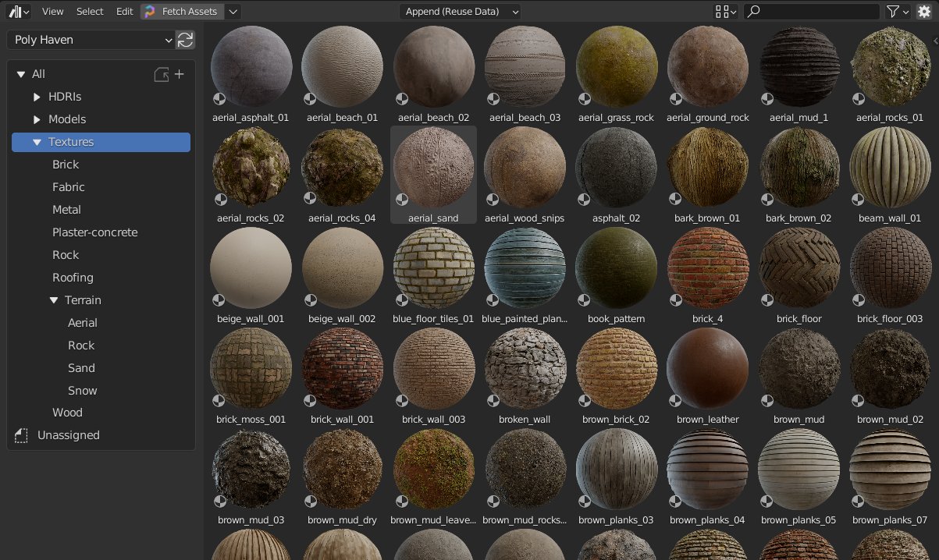Select the brown_mud_03 material thumbnail
Image resolution: width=939 pixels, height=560 pixels.
(x=251, y=468)
